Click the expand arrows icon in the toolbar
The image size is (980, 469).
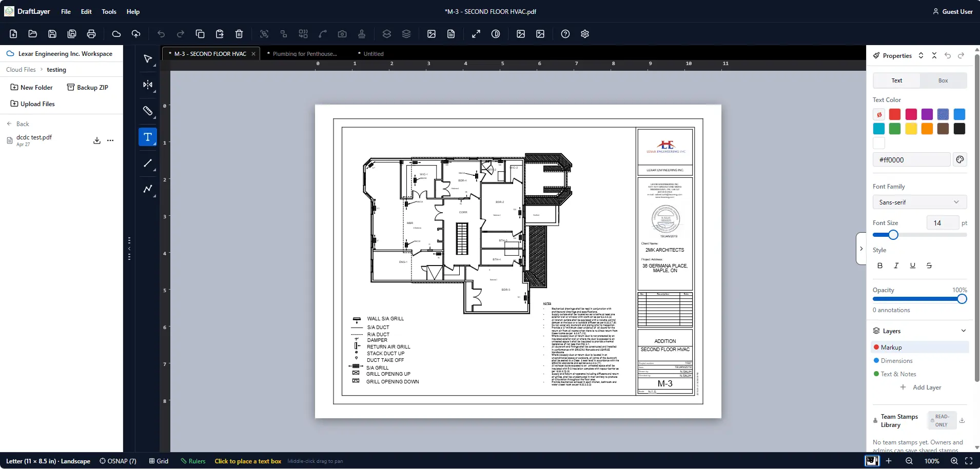tap(476, 34)
